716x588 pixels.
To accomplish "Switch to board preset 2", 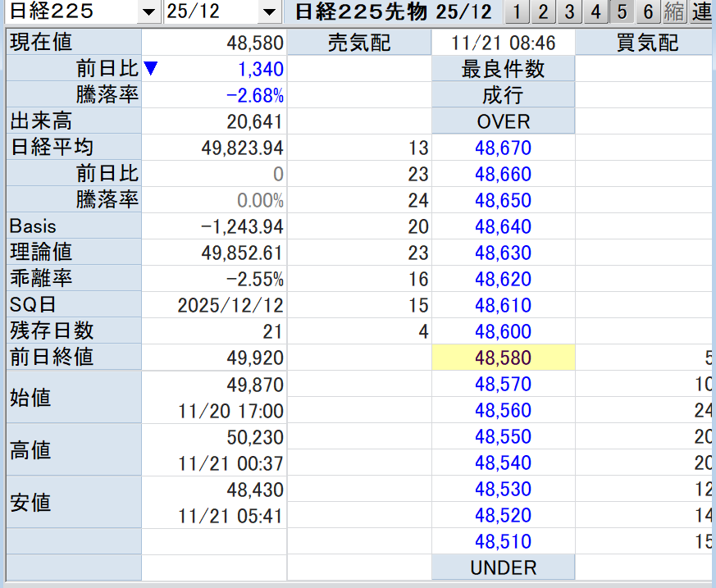I will [x=543, y=12].
